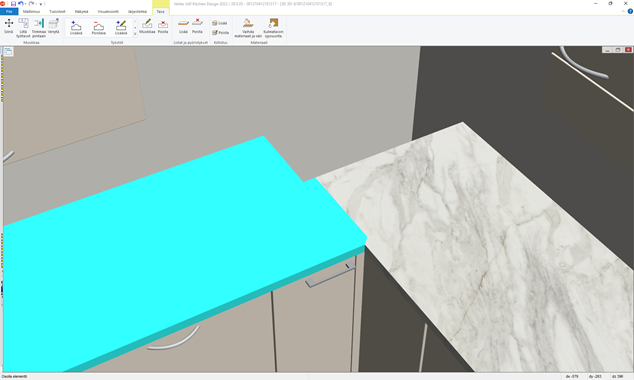Click first Lisäävä machining icon
The height and width of the screenshot is (380, 634).
[x=76, y=27]
